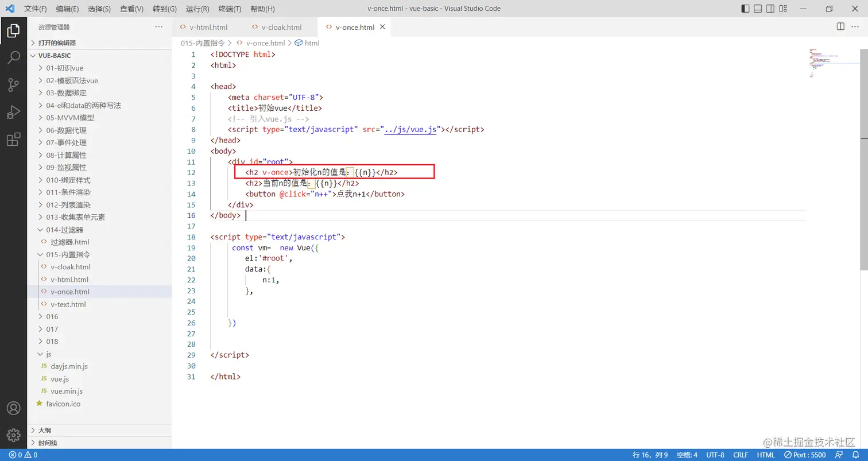Viewport: 868px width, 461px height.
Task: Switch to v-html.html tab
Action: pyautogui.click(x=208, y=27)
